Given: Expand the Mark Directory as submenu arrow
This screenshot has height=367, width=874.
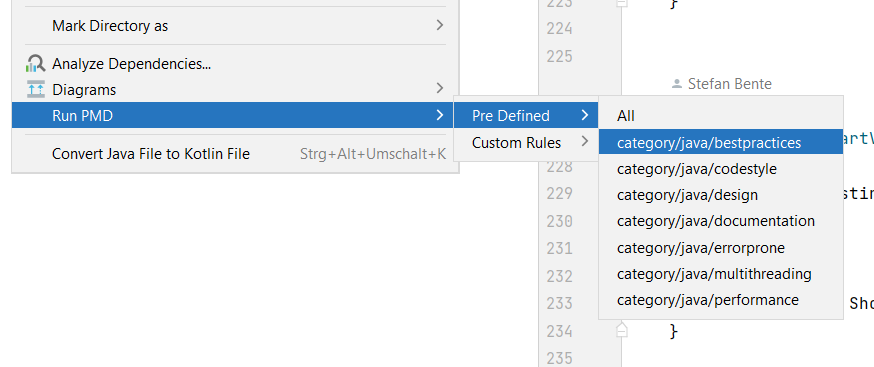Looking at the screenshot, I should coord(440,25).
